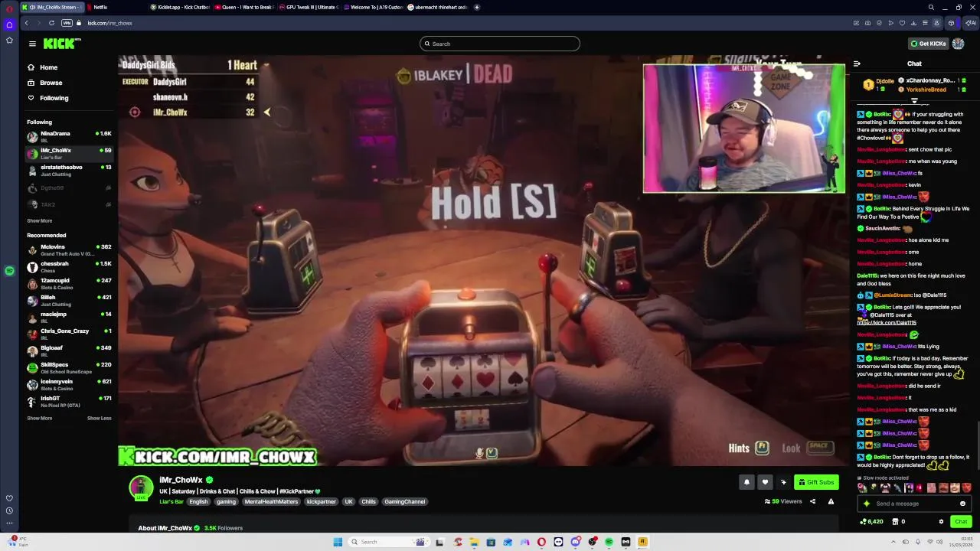This screenshot has height=551, width=980.
Task: Expand pinned chat leaderboard chevron
Action: (914, 100)
